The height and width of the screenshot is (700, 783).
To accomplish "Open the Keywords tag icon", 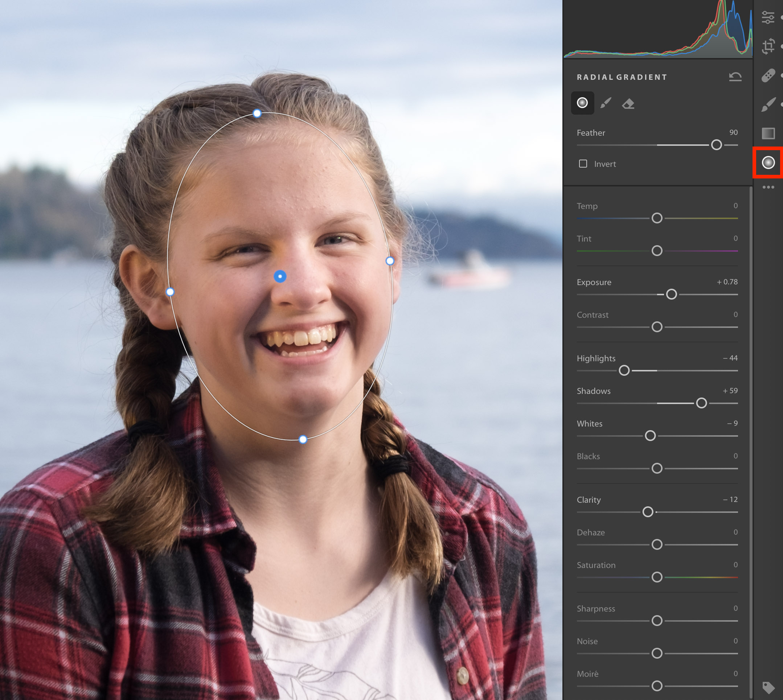I will [x=768, y=687].
